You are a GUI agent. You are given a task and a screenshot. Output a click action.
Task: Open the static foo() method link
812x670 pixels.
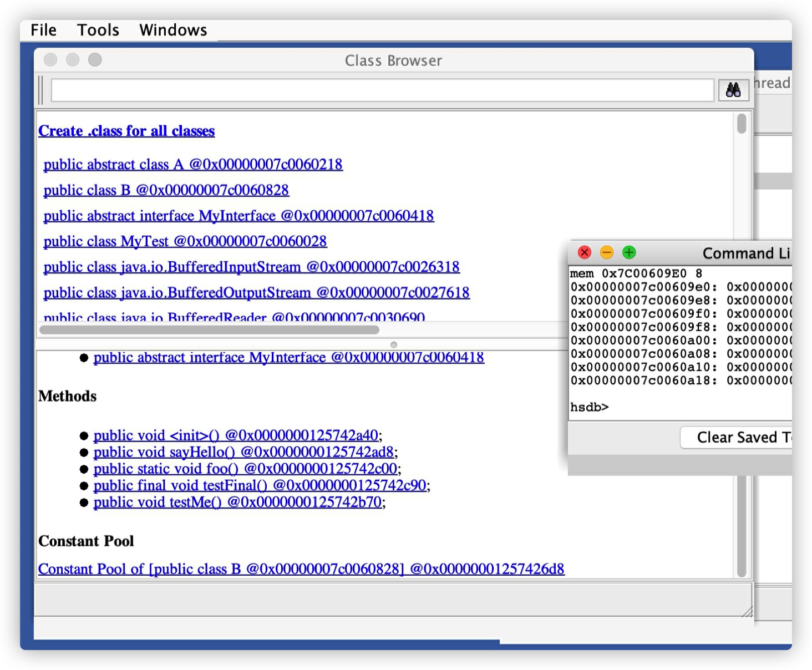(x=245, y=469)
